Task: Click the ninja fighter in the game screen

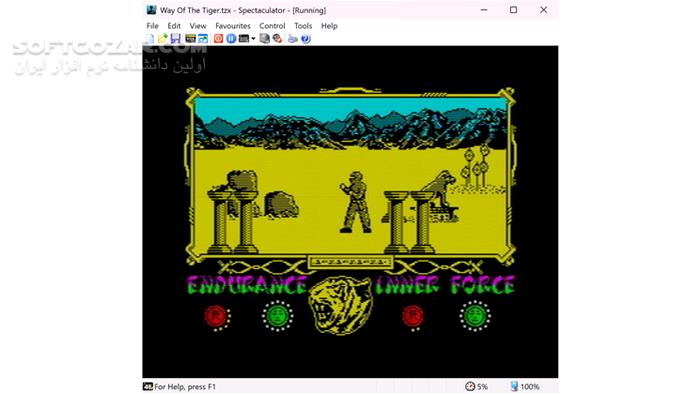Action: (356, 202)
